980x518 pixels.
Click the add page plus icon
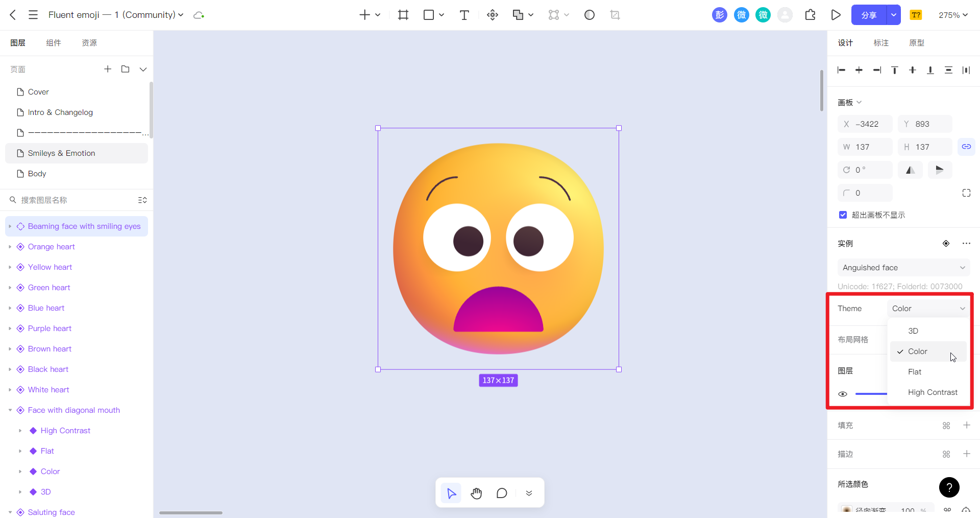pyautogui.click(x=108, y=69)
